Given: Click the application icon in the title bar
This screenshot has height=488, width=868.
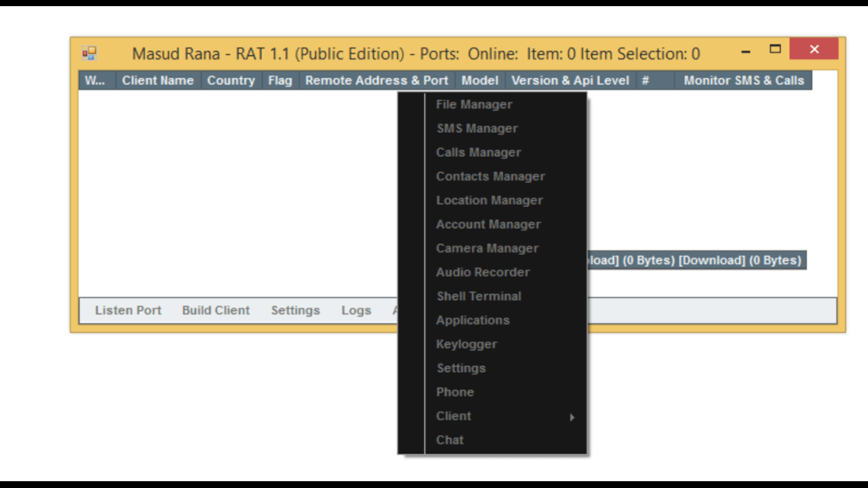Looking at the screenshot, I should (x=89, y=53).
